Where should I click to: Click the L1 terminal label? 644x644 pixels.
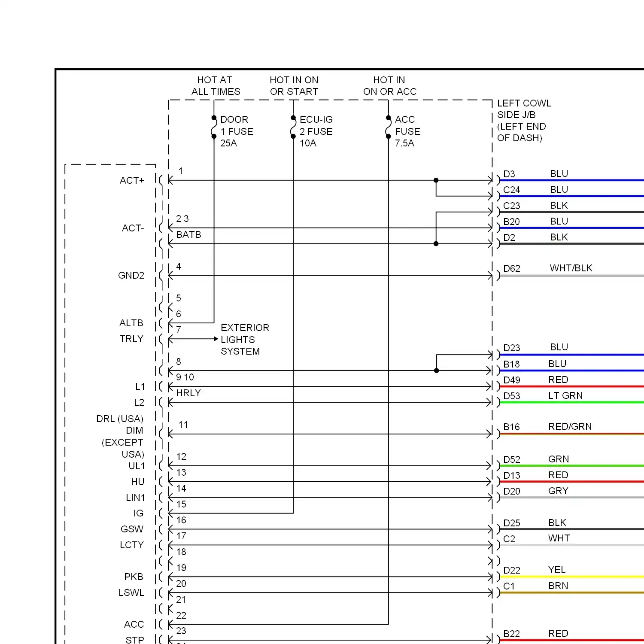pos(140,386)
